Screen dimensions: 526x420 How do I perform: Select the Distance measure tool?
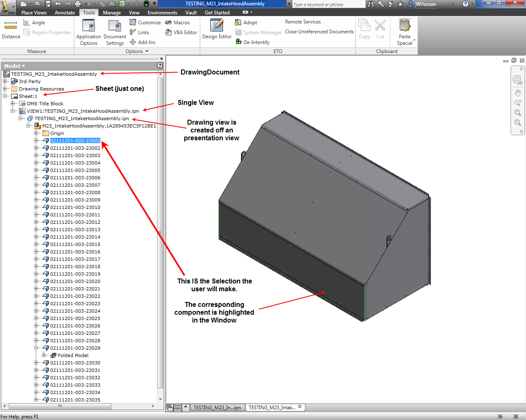tap(11, 29)
